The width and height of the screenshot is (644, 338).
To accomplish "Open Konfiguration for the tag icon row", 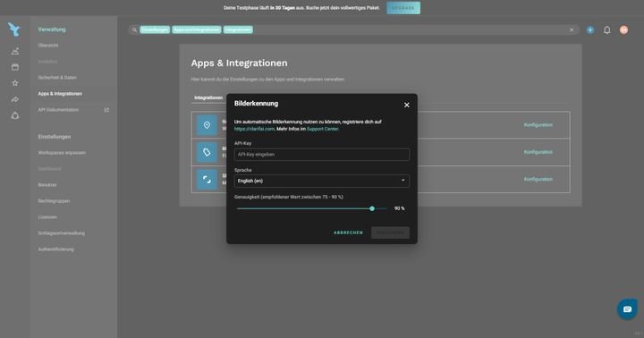I will [x=538, y=152].
